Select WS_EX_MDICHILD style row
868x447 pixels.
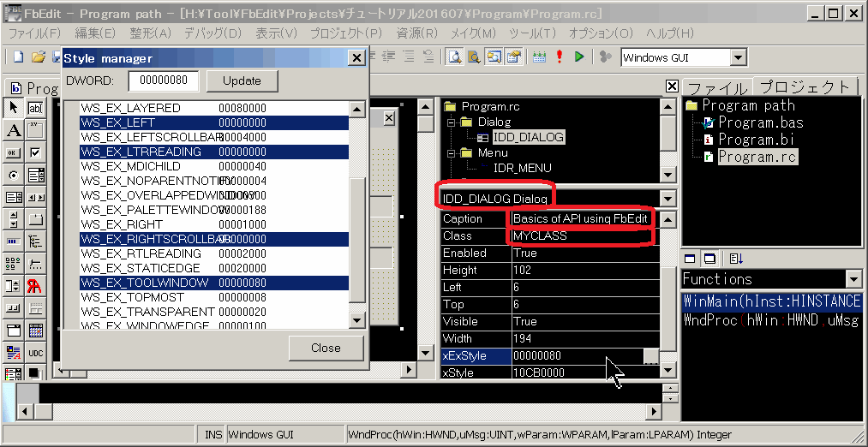click(x=213, y=166)
